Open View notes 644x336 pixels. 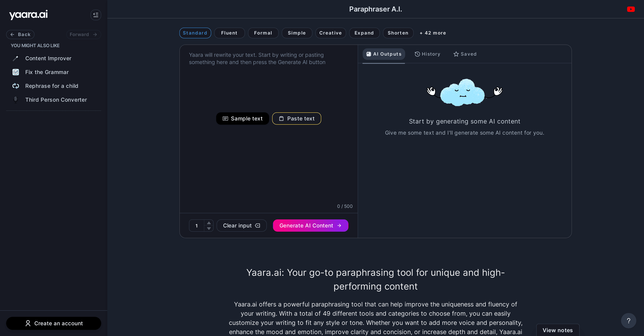pos(558,330)
